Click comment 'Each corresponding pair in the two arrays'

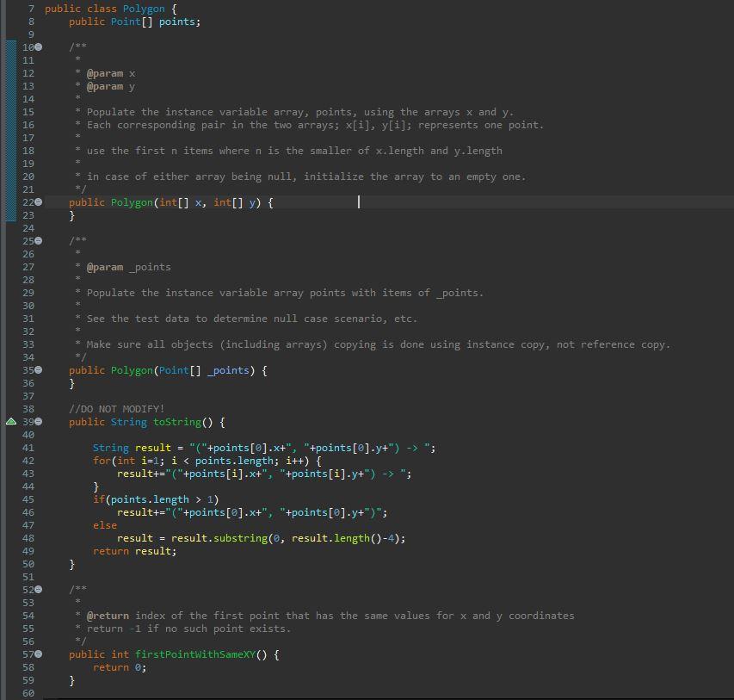tap(315, 125)
